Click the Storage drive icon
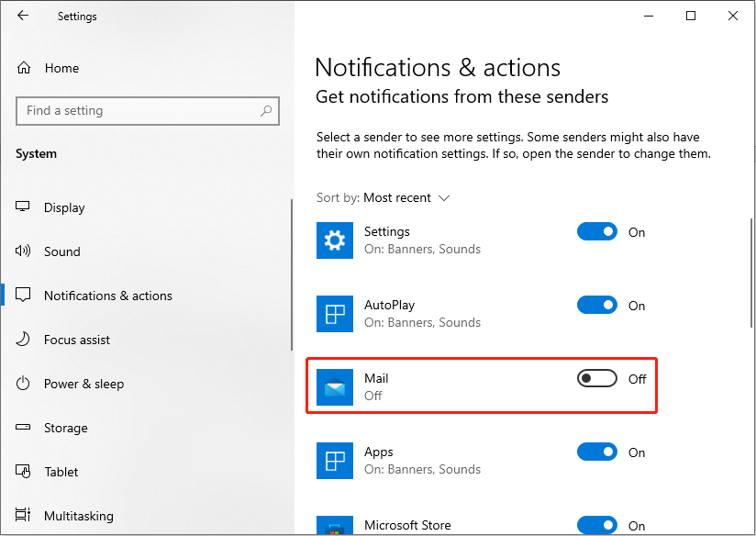Screen dimensions: 756x536 pos(23,427)
